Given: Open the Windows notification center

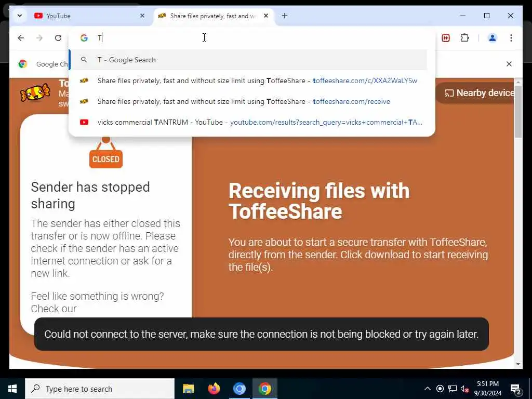Looking at the screenshot, I should pyautogui.click(x=516, y=389).
